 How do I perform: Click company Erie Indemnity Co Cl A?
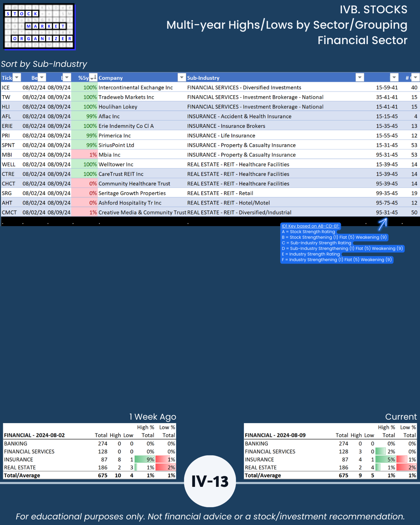(x=126, y=126)
